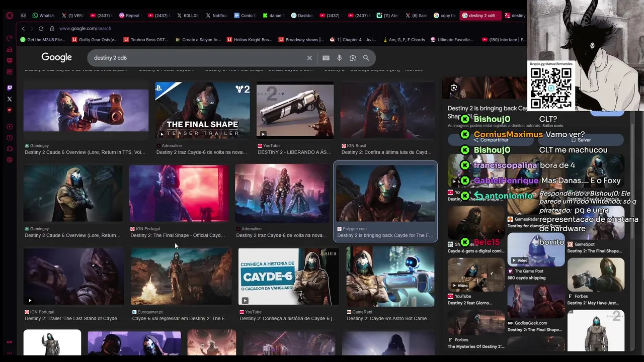Image resolution: width=644 pixels, height=362 pixels.
Task: Open Create a Saiyan Ar... bookmark
Action: pyautogui.click(x=198, y=40)
